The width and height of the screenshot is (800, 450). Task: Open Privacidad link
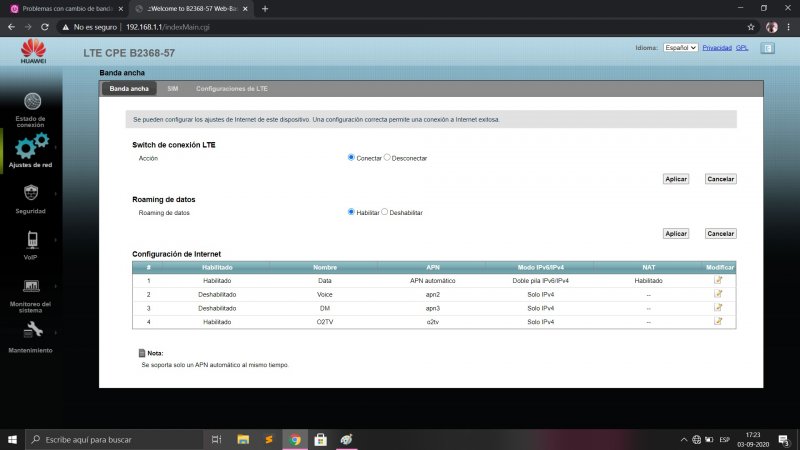click(x=717, y=47)
